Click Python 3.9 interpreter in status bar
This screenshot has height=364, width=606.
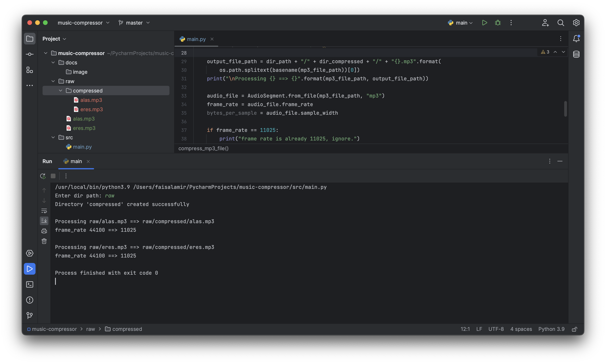(551, 329)
